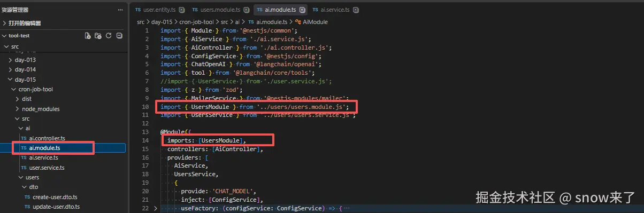Collapse all folders in the explorer
Viewport: 644px width, 213px height.
point(119,36)
